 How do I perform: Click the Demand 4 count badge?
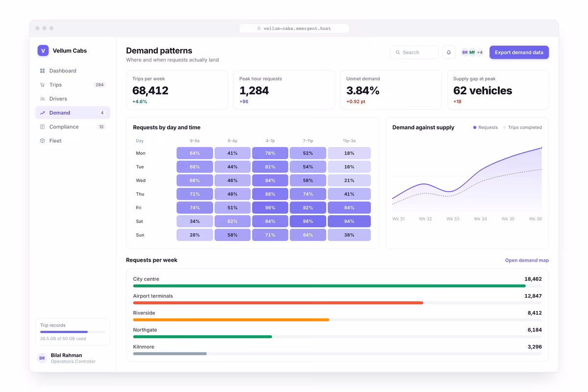102,113
